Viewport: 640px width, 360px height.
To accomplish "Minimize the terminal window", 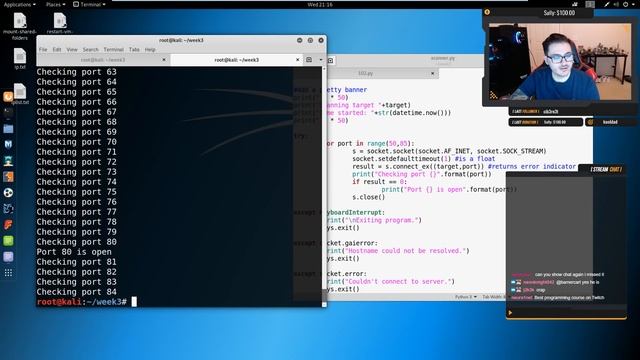I will (300, 40).
